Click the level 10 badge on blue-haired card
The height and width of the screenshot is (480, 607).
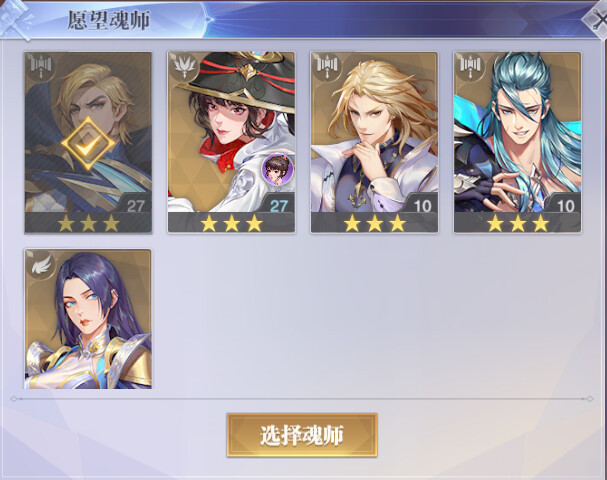(x=564, y=205)
